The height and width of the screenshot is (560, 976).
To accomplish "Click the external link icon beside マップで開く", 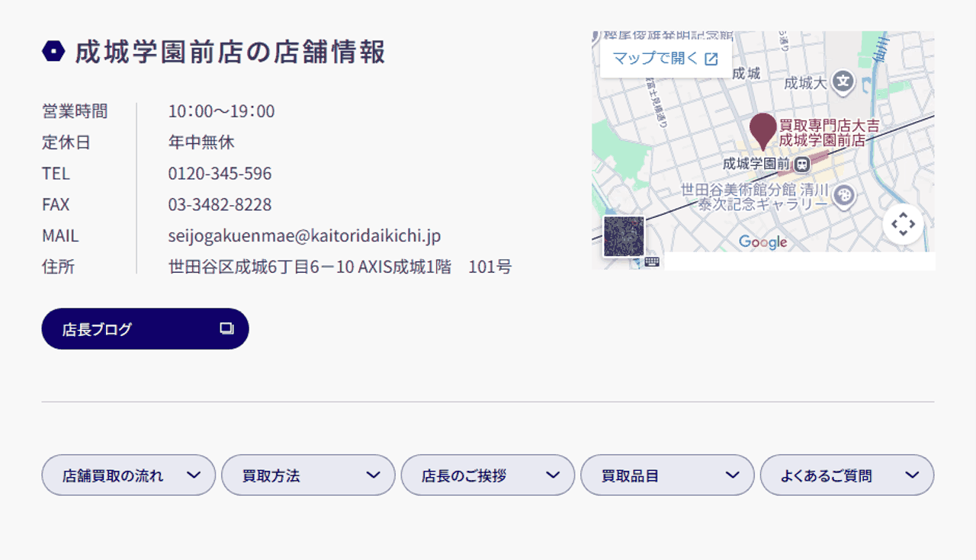I will click(x=711, y=59).
